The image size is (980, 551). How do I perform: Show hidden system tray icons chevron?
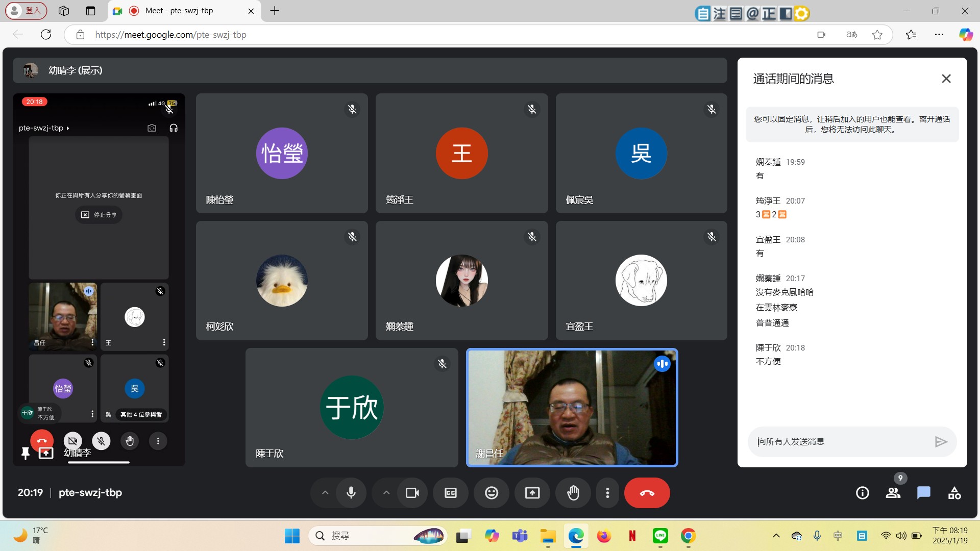tap(776, 536)
